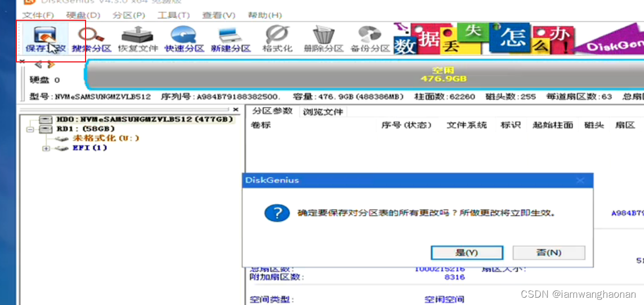The width and height of the screenshot is (644, 305).
Task: Click the 硬盘 0 label
Action: (44, 80)
